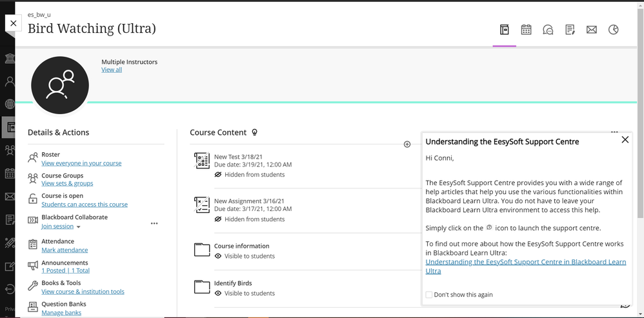Open New Test 3/18/21 item

pos(239,157)
